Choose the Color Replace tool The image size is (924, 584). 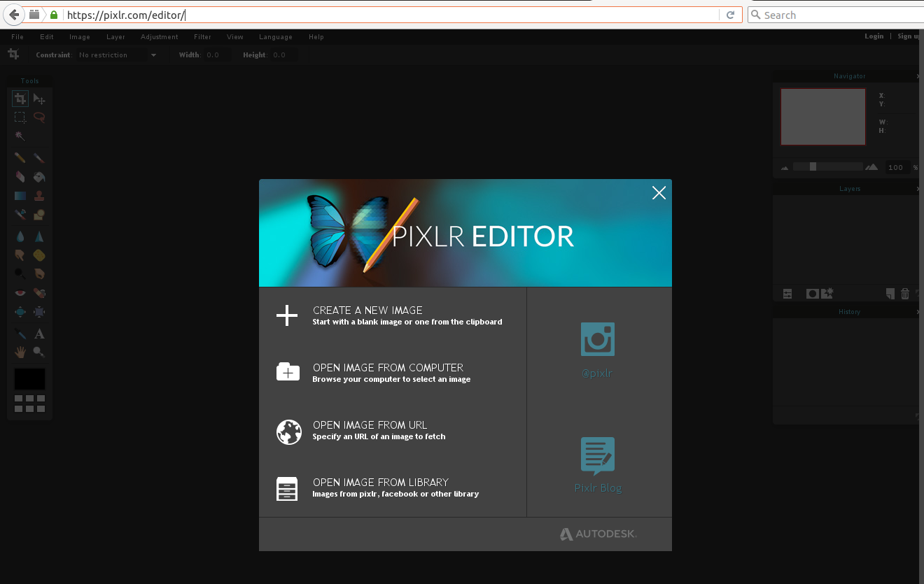coord(20,214)
